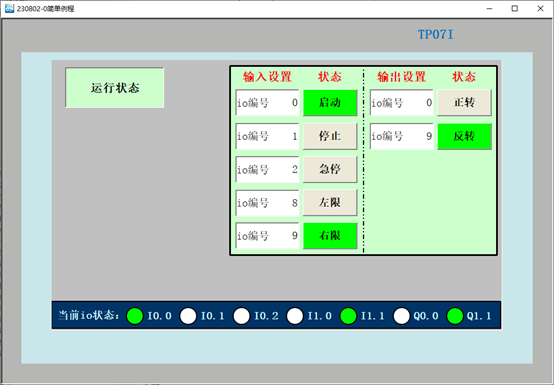
Task: Click the 输入设置 header text
Action: point(267,77)
